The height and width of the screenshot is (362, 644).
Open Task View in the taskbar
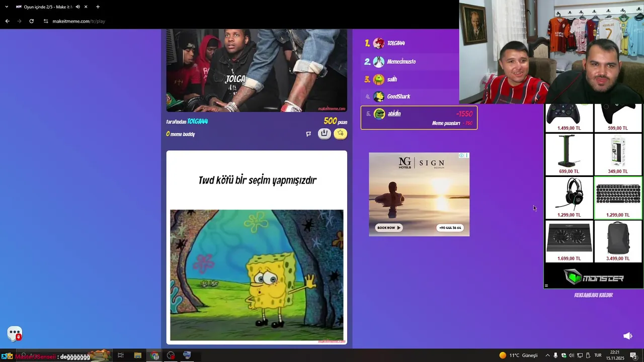point(121,355)
